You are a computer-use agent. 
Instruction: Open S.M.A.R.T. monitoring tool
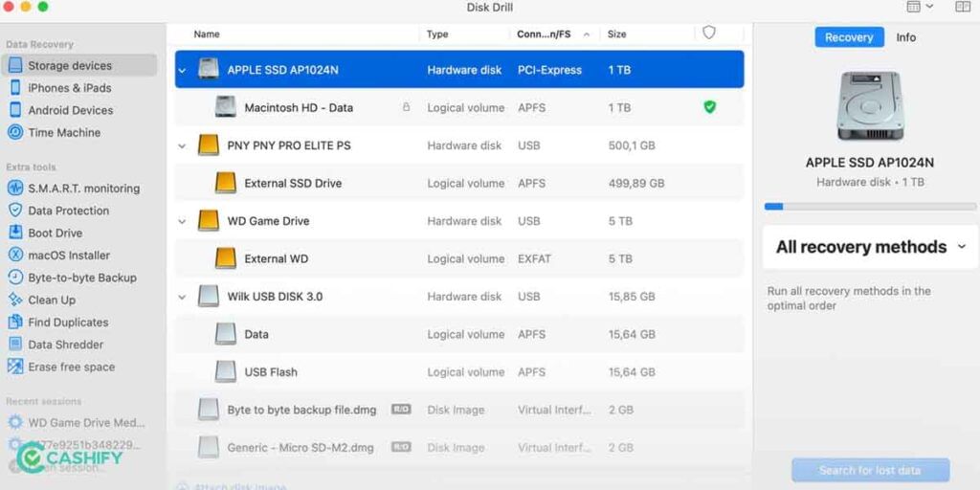point(84,189)
